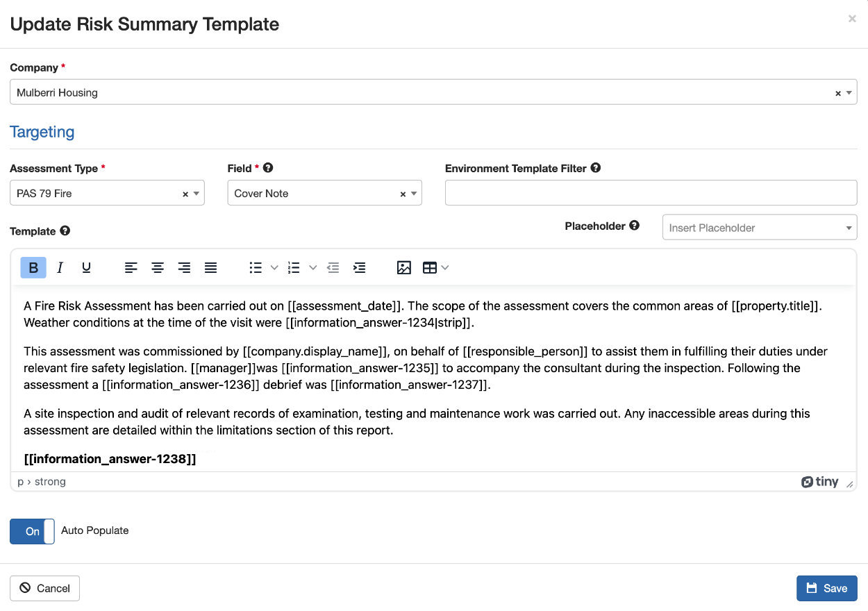The width and height of the screenshot is (868, 611).
Task: Insert a numbered list
Action: click(x=294, y=268)
